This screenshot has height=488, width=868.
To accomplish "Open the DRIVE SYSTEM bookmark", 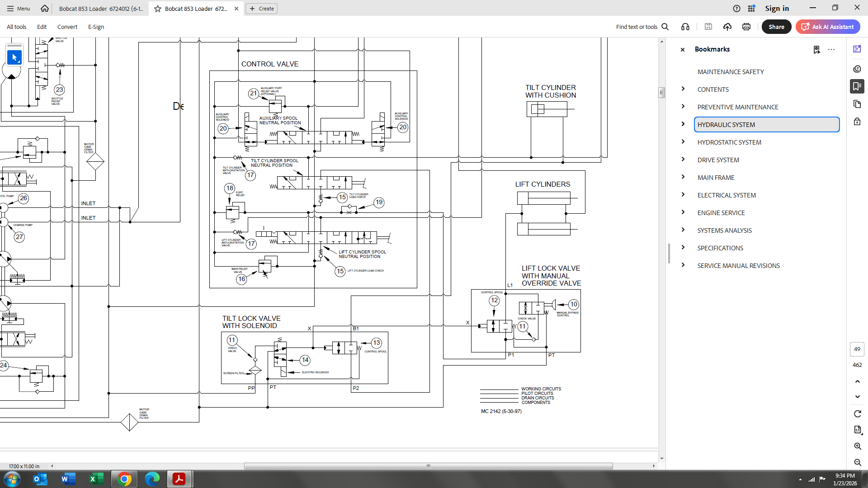I will tap(718, 160).
